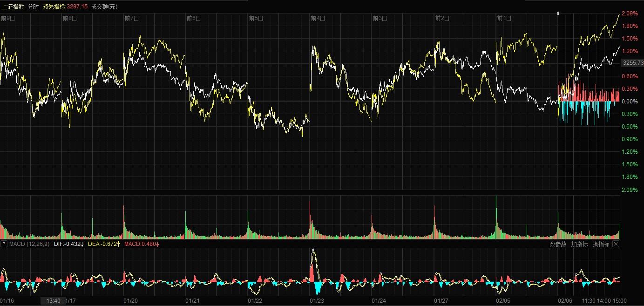Viewport: 644px width, 306px height.
Task: Click the green 2.09% axis label
Action: click(630, 190)
